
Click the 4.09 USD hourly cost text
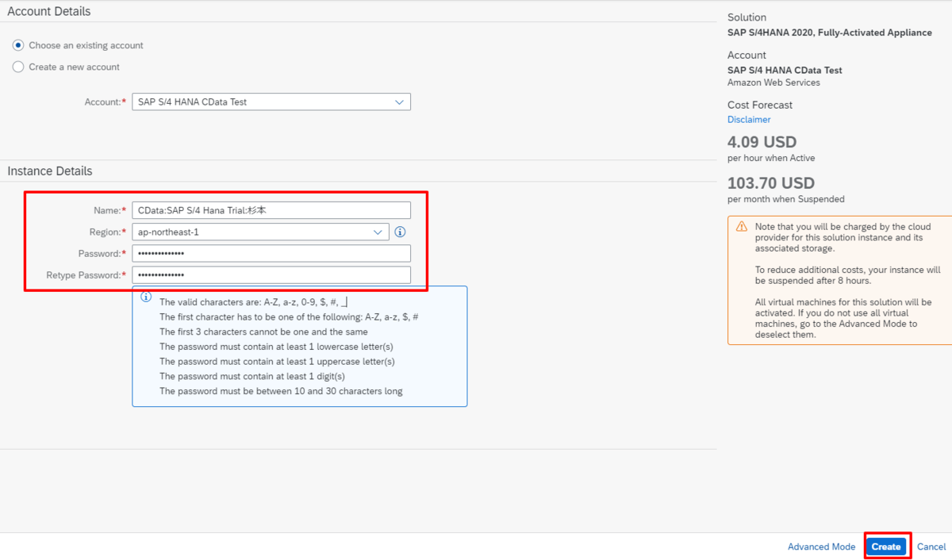coord(762,143)
